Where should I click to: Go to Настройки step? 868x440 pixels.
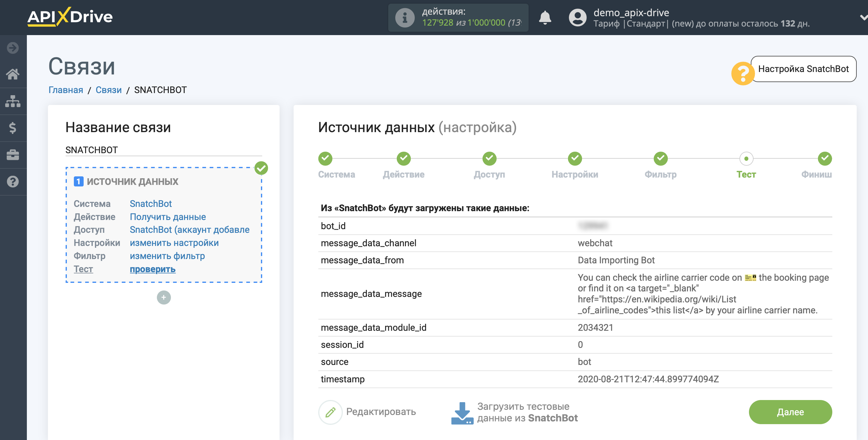(x=575, y=159)
